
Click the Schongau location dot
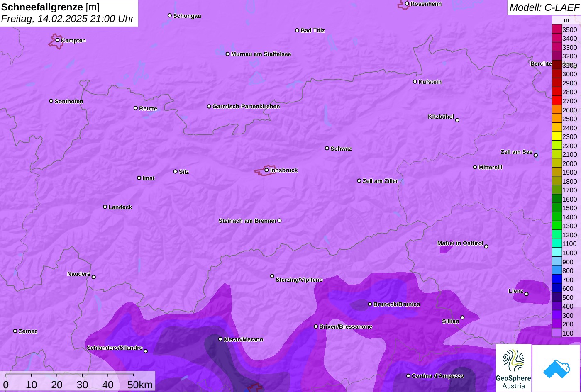coord(169,15)
